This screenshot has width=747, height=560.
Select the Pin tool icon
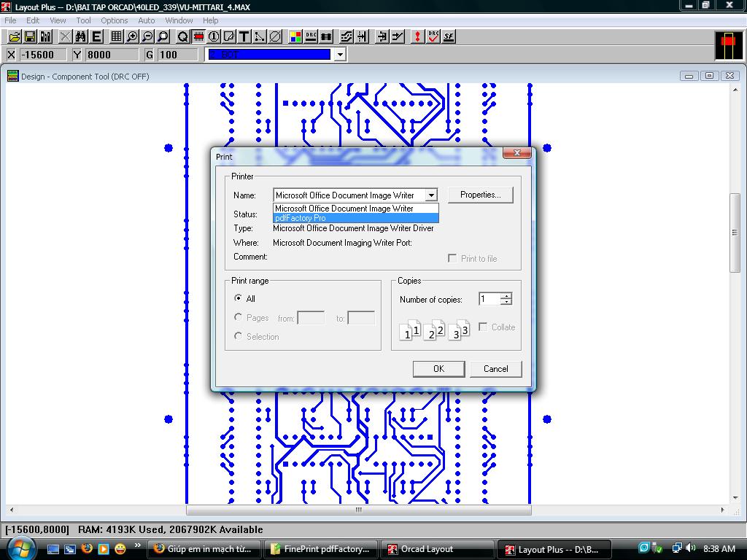pos(214,36)
